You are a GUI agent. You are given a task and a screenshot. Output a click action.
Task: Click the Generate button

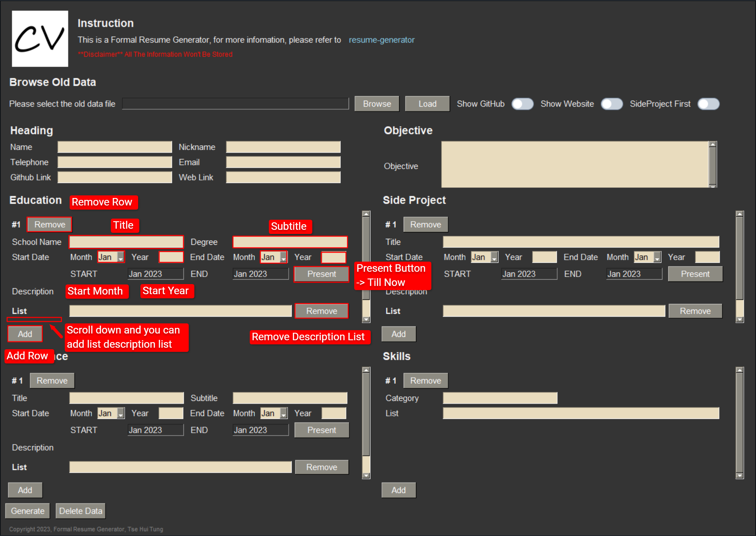(x=28, y=511)
